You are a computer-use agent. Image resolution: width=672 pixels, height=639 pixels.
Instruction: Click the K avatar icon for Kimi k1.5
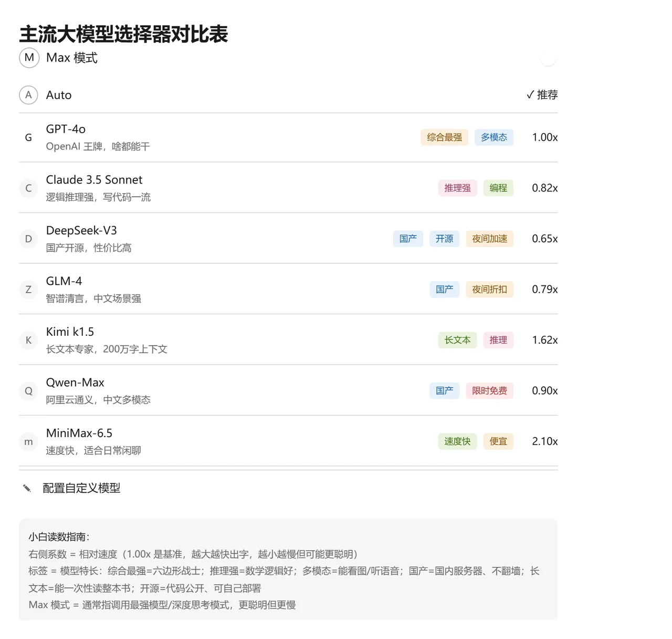point(28,340)
